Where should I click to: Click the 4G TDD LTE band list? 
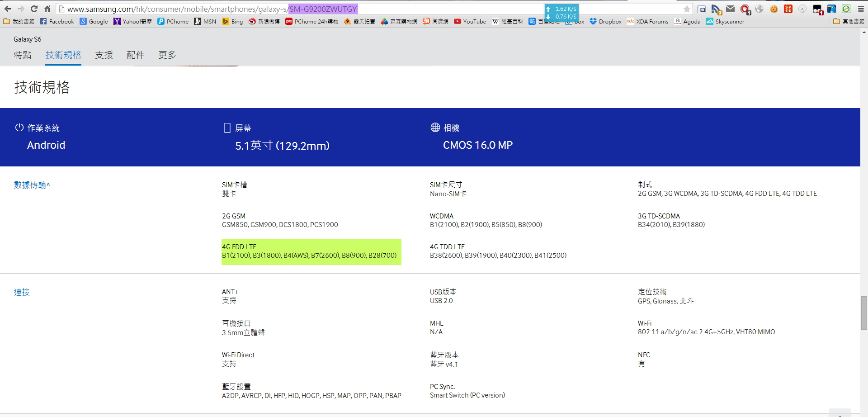[498, 256]
